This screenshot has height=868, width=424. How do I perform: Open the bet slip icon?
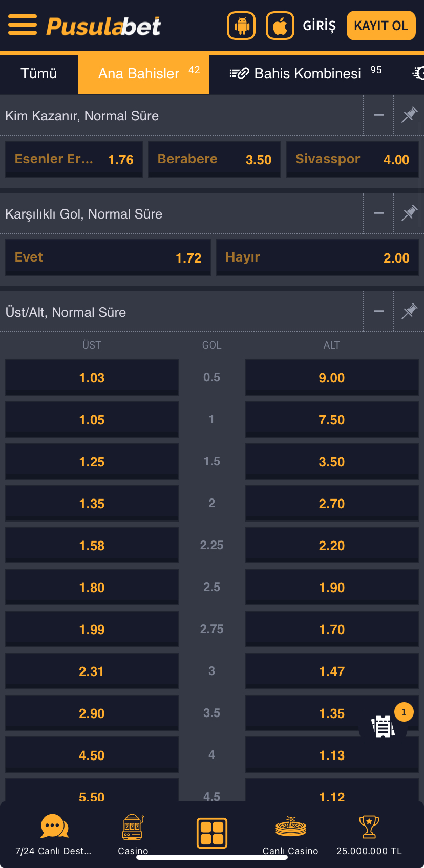[384, 726]
